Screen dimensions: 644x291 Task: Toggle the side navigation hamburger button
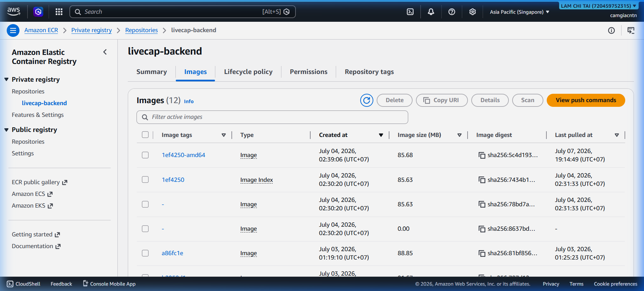coord(13,30)
